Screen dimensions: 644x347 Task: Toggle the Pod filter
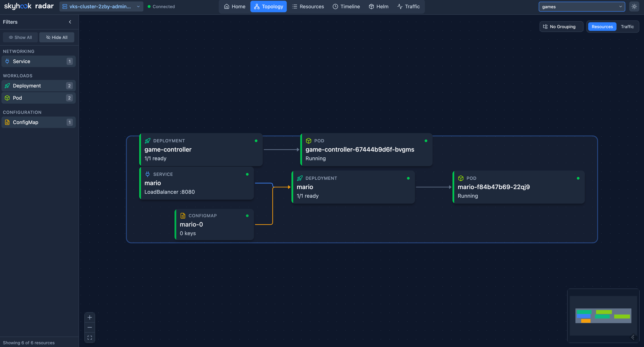click(38, 98)
